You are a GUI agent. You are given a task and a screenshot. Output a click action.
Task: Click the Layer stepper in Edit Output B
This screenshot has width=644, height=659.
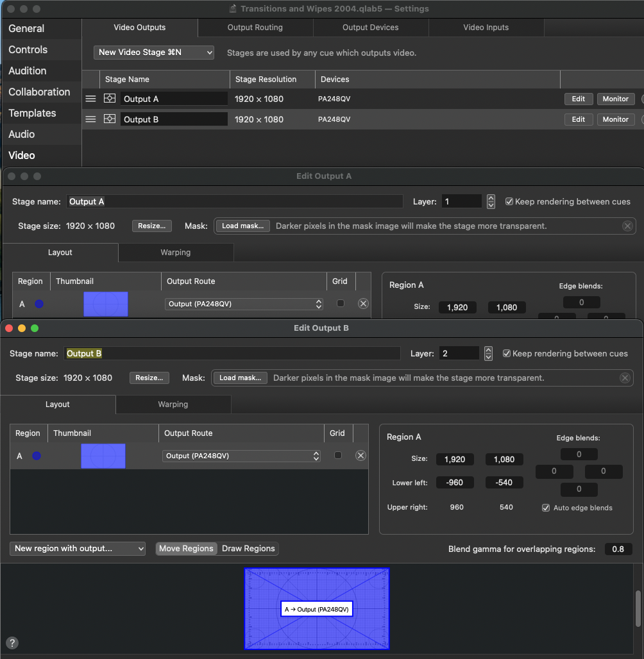[488, 353]
